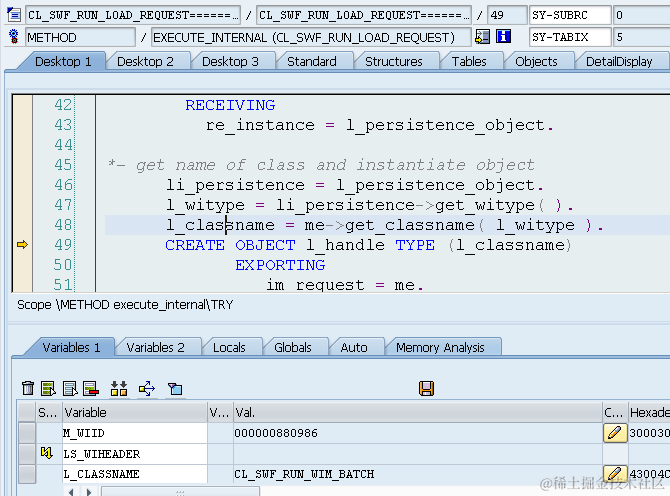
Task: Select the Tables tab
Action: 469,62
